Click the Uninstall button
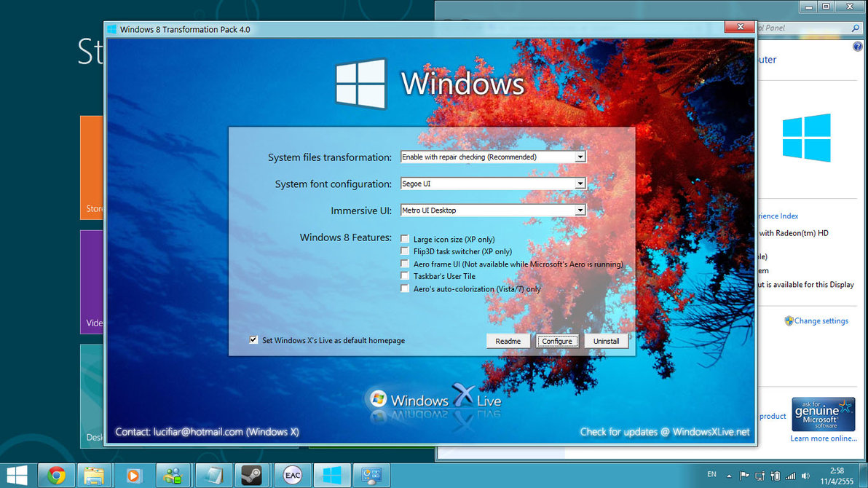This screenshot has height=488, width=868. click(606, 341)
